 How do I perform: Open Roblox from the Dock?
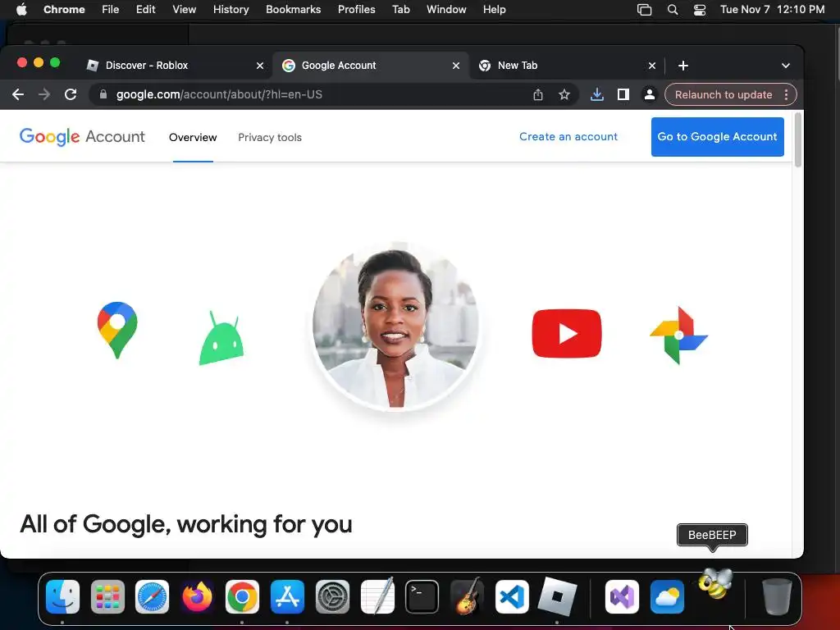pyautogui.click(x=557, y=596)
